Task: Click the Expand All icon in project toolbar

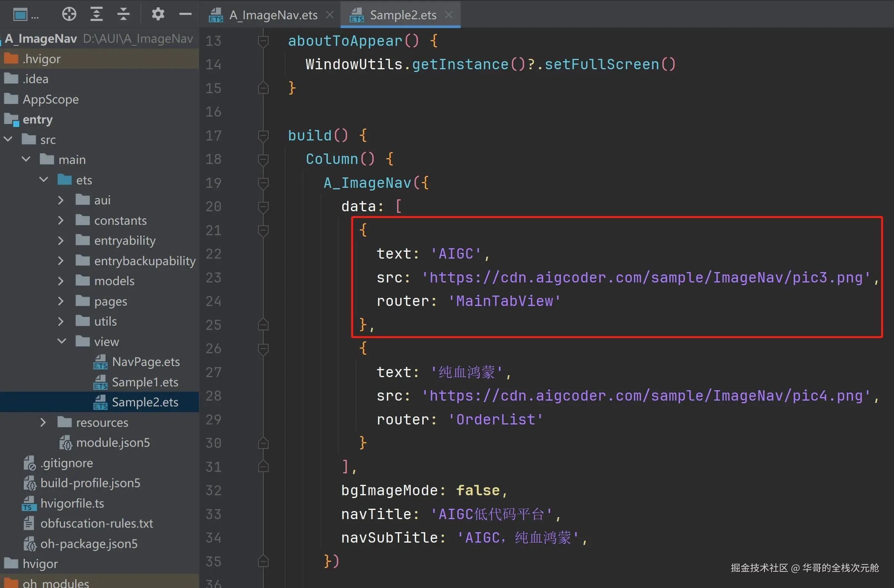Action: [x=96, y=14]
